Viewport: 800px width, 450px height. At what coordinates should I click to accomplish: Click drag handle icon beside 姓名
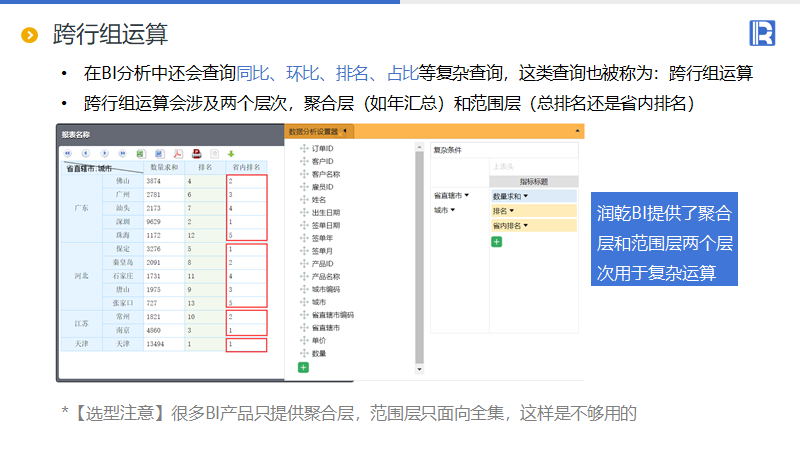pyautogui.click(x=304, y=199)
